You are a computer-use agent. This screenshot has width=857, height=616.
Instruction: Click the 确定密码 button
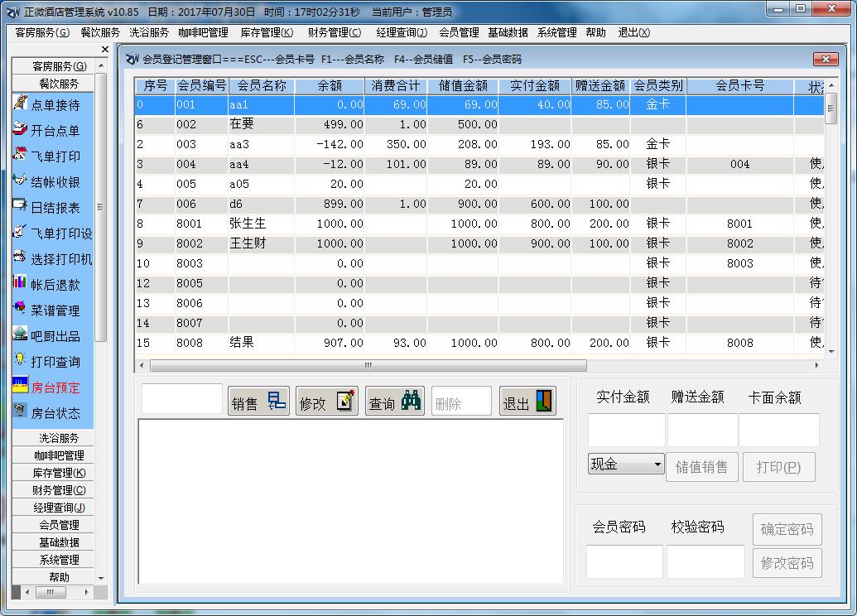pyautogui.click(x=787, y=529)
